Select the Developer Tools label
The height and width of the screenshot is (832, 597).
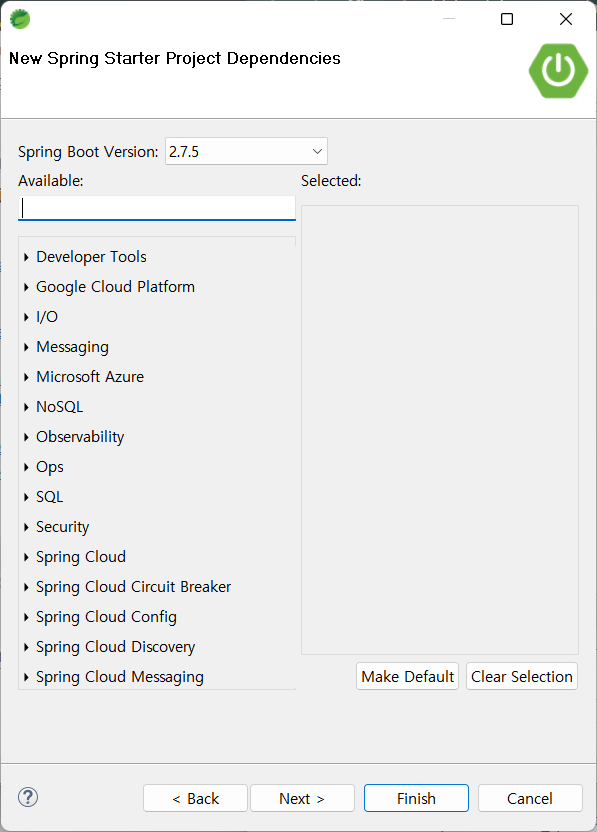pyautogui.click(x=91, y=257)
